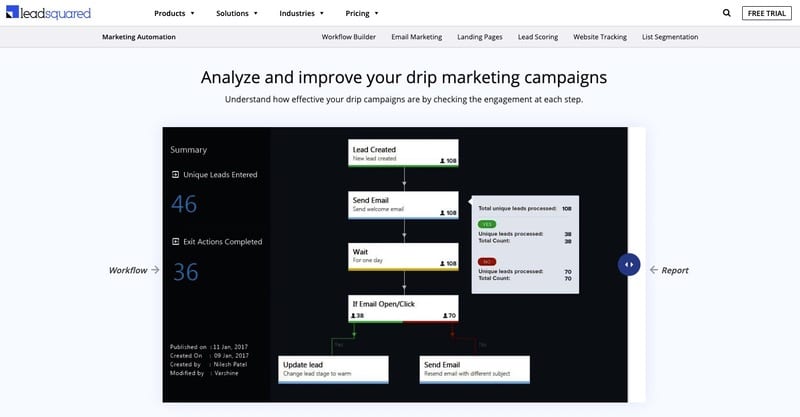This screenshot has height=417, width=800.
Task: Click person icon on Lead Created node
Action: pos(442,161)
